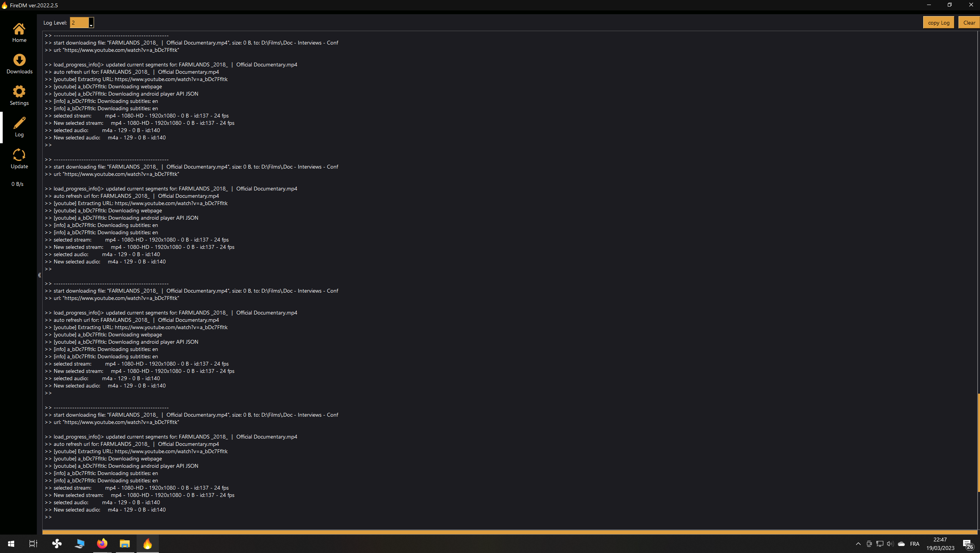Open the Home tab in sidebar
980x553 pixels.
pos(19,32)
